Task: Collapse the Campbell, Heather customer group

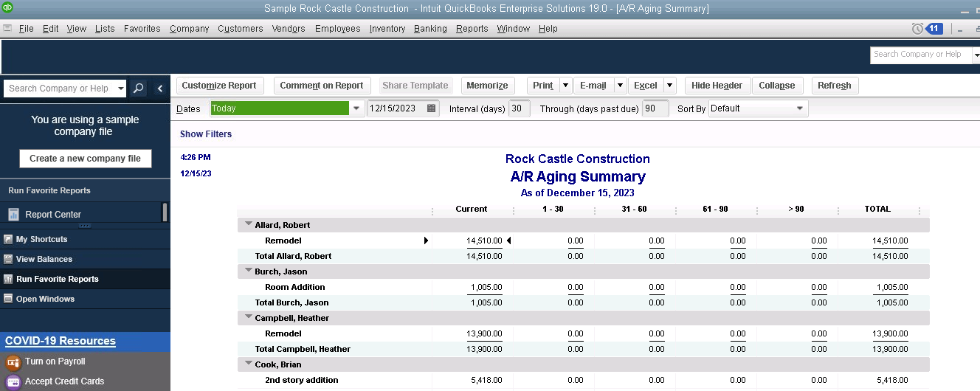Action: (x=249, y=317)
